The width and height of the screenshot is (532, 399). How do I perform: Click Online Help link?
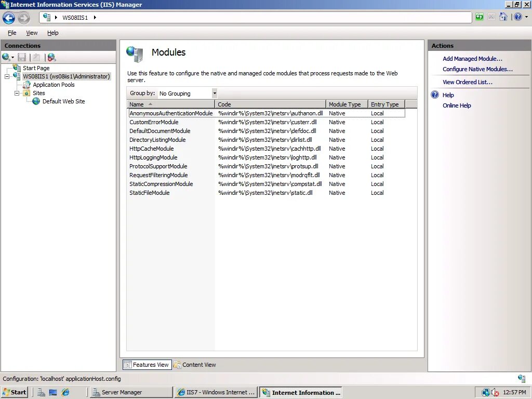tap(457, 105)
